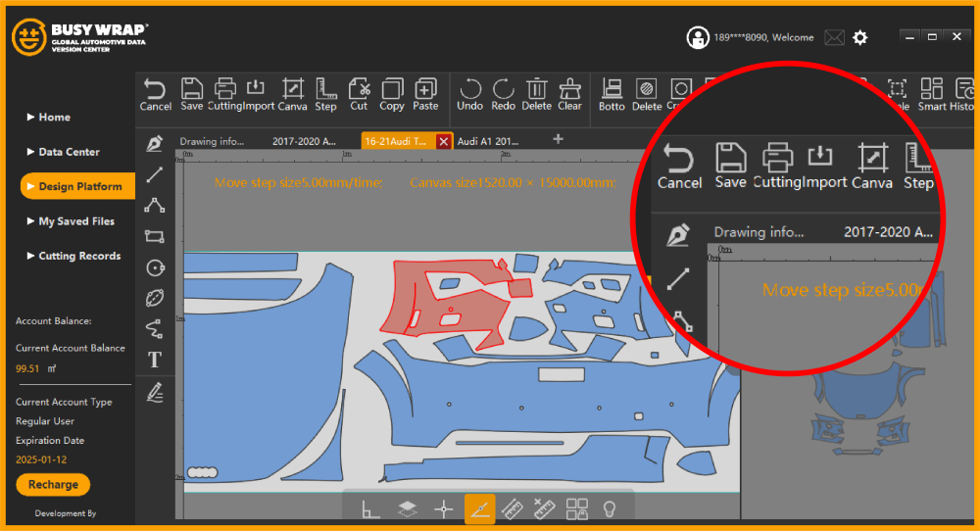
Task: Toggle the highlighted orange angle-snap button
Action: point(480,509)
